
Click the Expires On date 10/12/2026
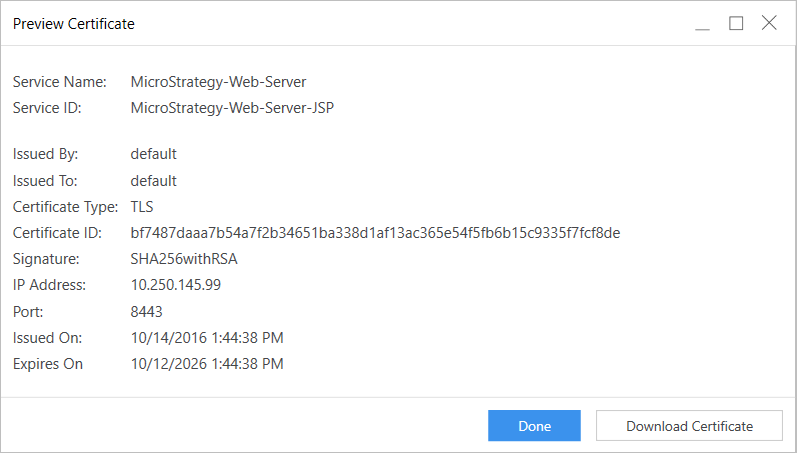(207, 364)
